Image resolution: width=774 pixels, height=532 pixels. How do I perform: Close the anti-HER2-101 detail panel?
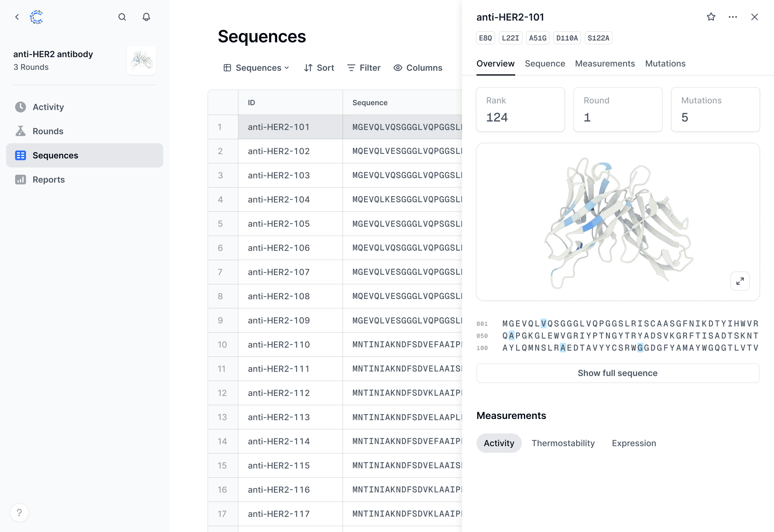[x=755, y=17]
